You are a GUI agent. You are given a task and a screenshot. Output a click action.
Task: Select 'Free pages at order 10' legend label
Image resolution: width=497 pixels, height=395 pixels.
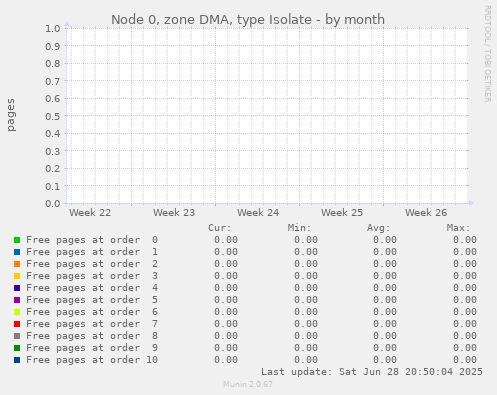click(92, 360)
